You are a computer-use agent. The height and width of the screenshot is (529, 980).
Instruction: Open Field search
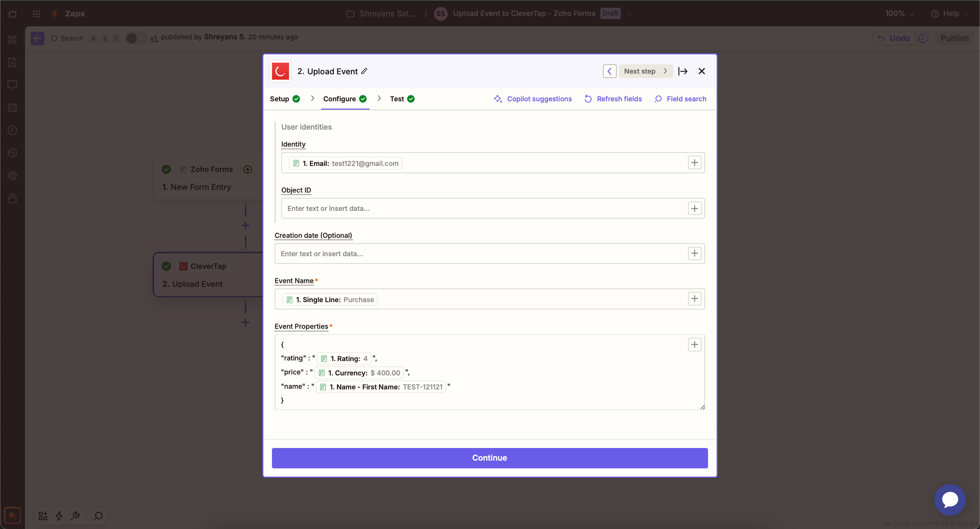point(680,99)
